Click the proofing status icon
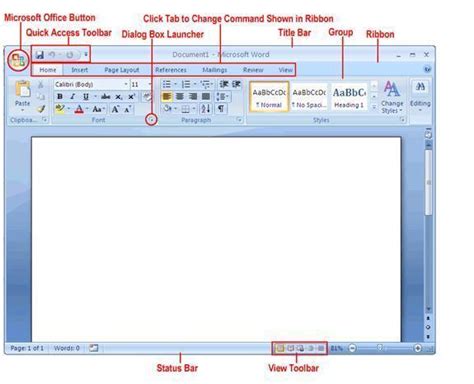Image resolution: width=474 pixels, height=384 pixels. point(94,348)
